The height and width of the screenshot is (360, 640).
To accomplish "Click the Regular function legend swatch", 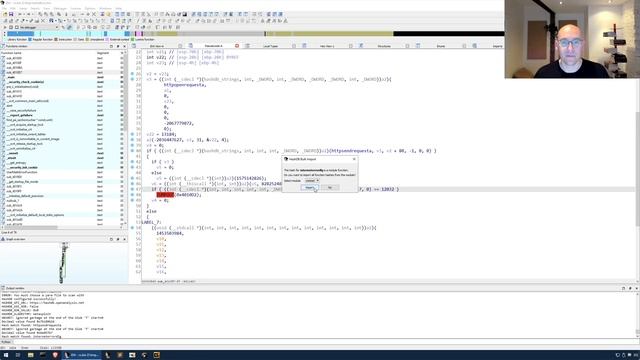I will pos(30,40).
